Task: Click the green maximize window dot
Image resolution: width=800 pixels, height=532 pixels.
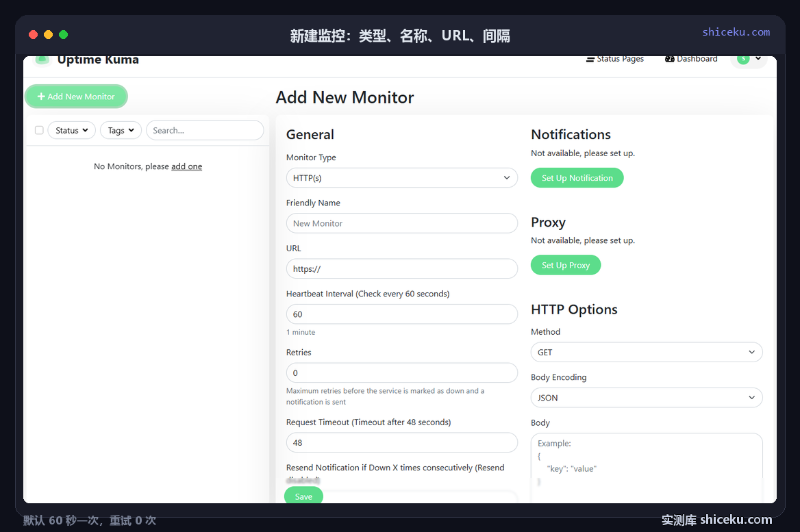Action: pyautogui.click(x=63, y=35)
